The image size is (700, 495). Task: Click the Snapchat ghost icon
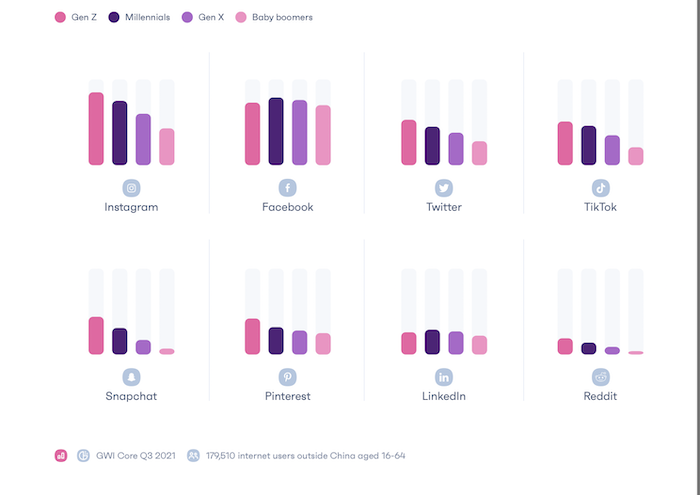click(x=131, y=377)
